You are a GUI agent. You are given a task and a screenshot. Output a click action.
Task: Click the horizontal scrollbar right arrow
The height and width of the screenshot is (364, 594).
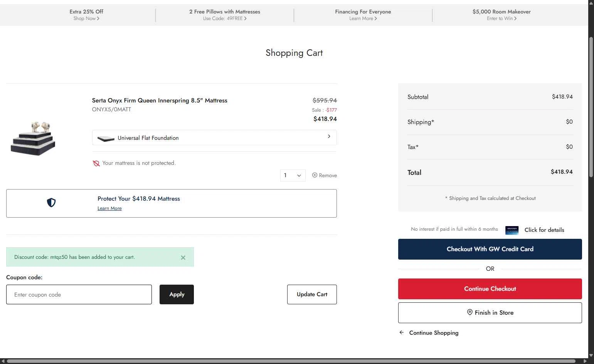(585, 361)
